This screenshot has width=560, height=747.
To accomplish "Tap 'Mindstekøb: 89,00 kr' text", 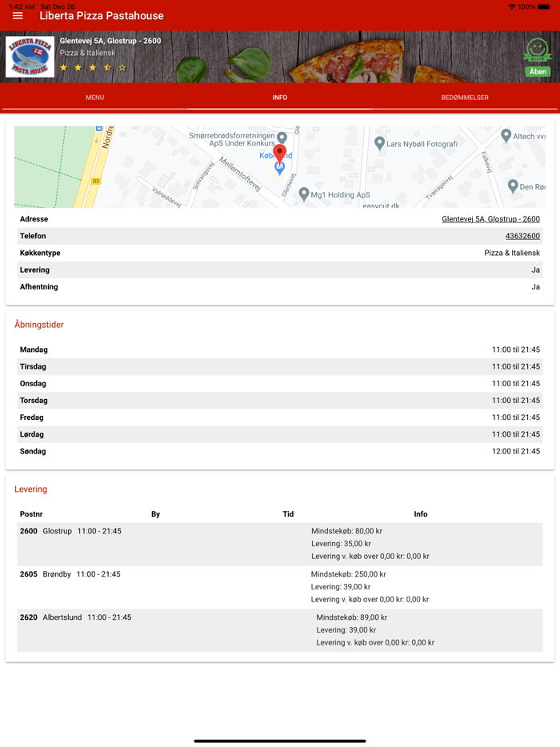I will 352,617.
